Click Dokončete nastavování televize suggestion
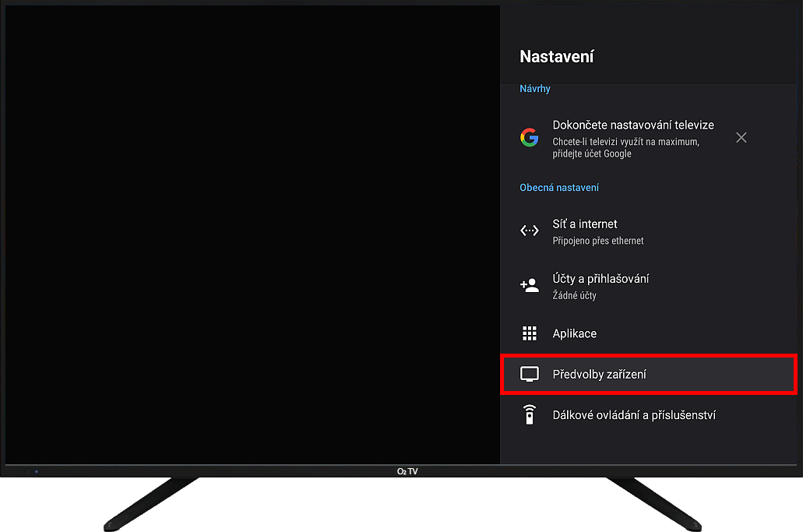The height and width of the screenshot is (532, 803). (x=633, y=125)
